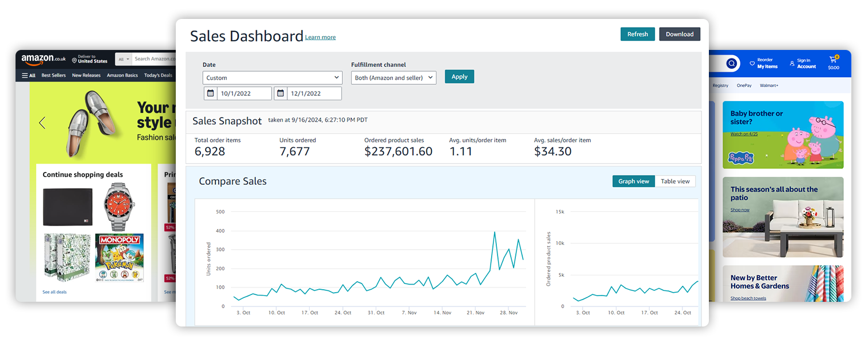Screen dimensions: 868x342
Task: Click the Deliver to location pin icon
Action: (x=74, y=61)
